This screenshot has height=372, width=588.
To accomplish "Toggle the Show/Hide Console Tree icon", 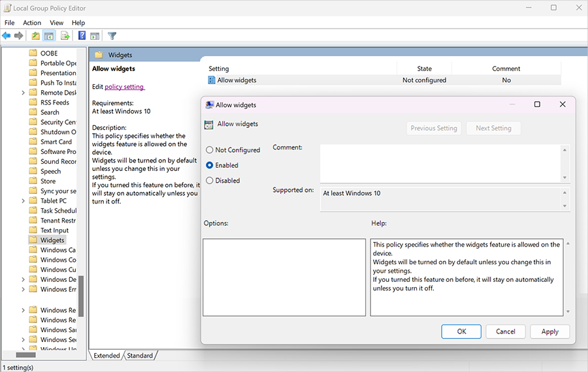I will pyautogui.click(x=49, y=36).
